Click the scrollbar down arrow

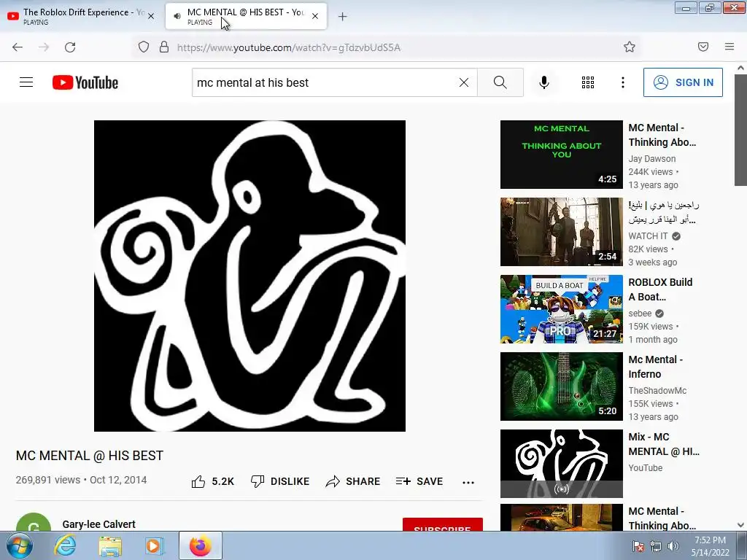pyautogui.click(x=740, y=525)
